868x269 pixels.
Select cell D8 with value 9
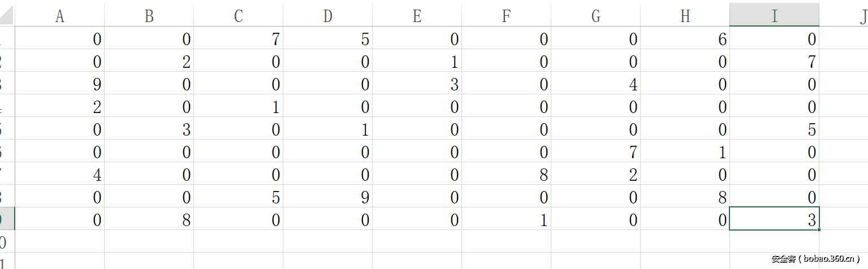click(327, 197)
